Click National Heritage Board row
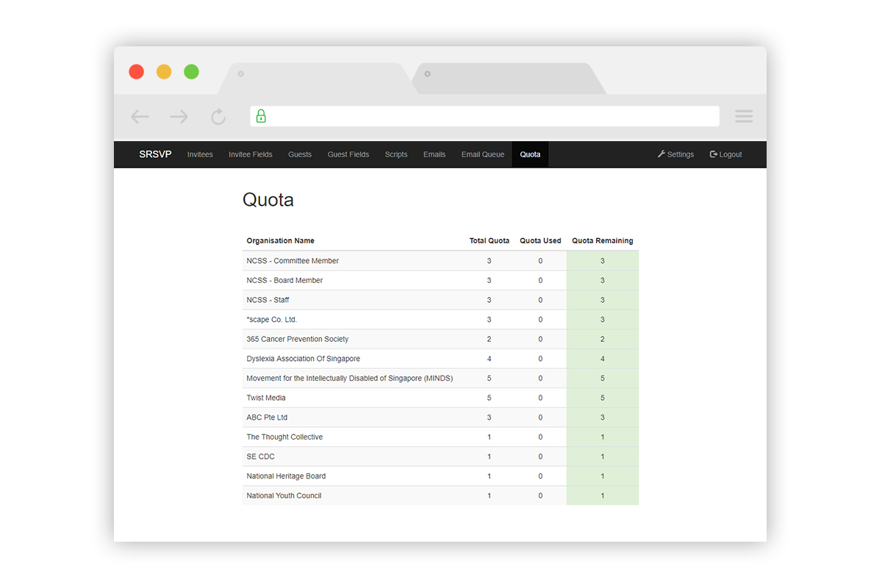This screenshot has width=882, height=588. [440, 476]
